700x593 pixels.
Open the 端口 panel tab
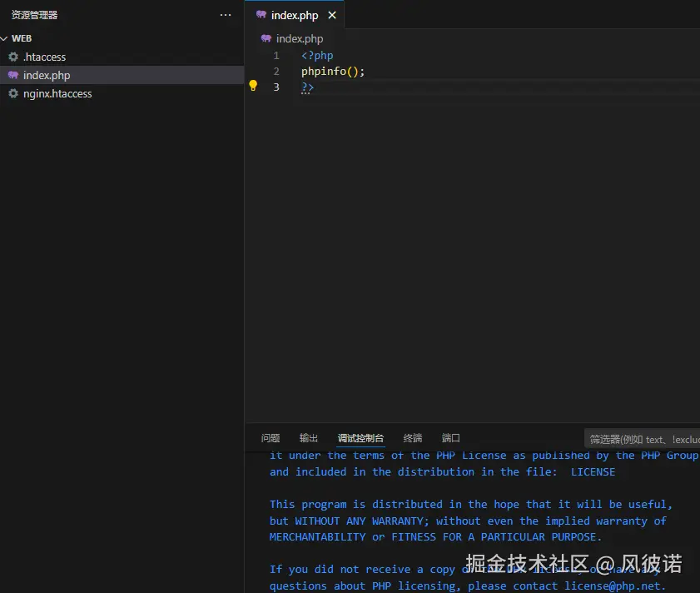pyautogui.click(x=450, y=438)
